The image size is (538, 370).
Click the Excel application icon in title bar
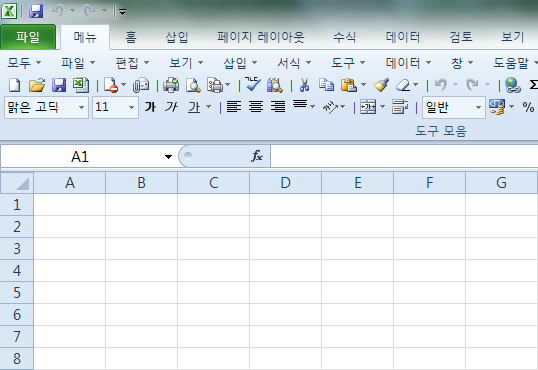(x=9, y=11)
